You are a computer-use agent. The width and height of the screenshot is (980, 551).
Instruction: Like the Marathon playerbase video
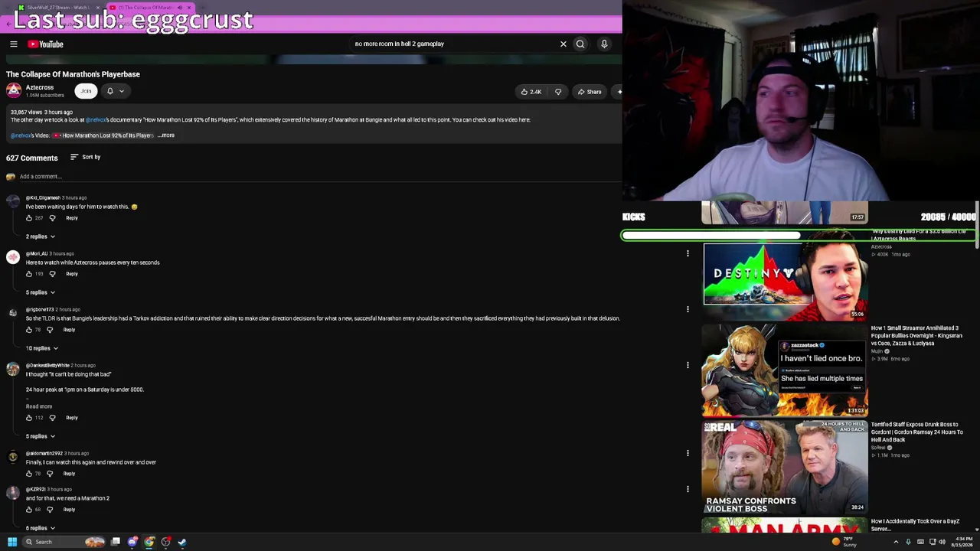pyautogui.click(x=531, y=92)
